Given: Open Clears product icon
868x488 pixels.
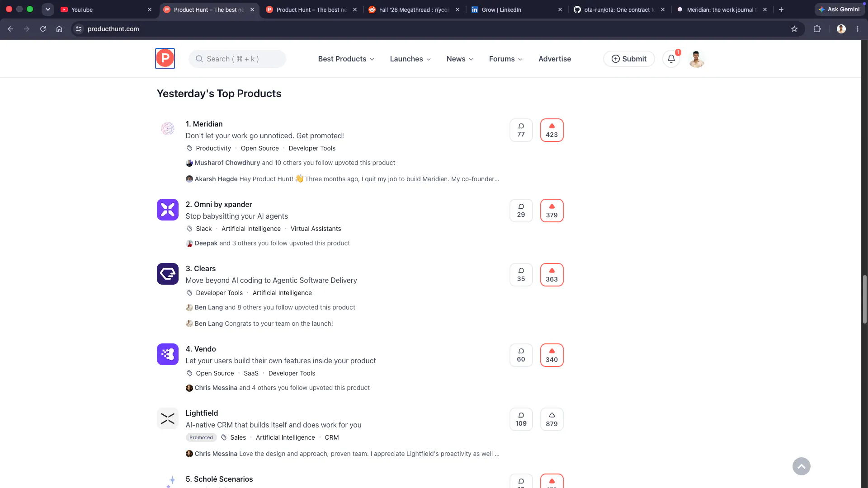Looking at the screenshot, I should coord(168,274).
